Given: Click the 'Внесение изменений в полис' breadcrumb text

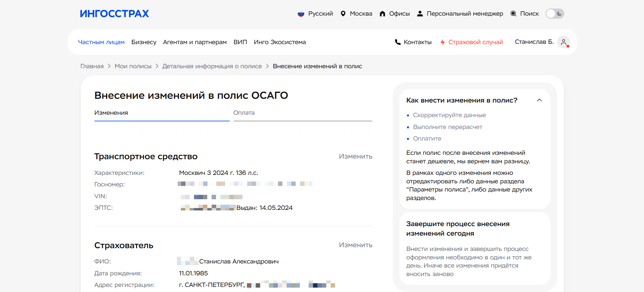Looking at the screenshot, I should [x=317, y=66].
